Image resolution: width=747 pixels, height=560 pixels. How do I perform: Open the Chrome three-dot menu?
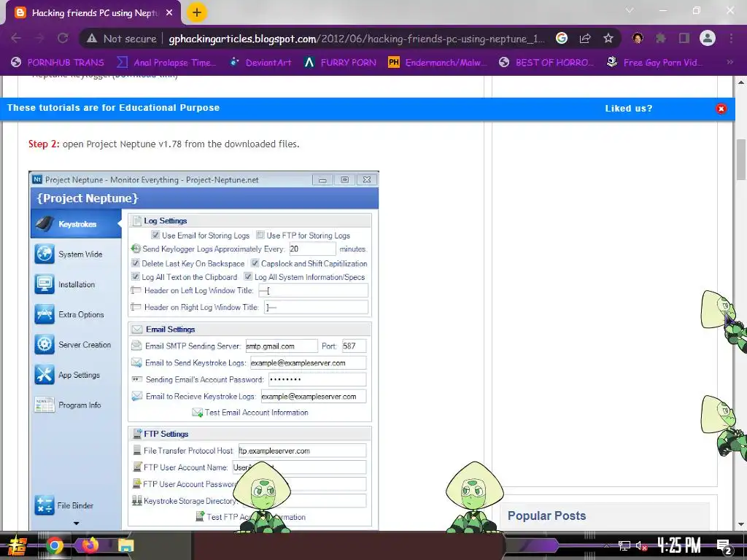click(731, 38)
